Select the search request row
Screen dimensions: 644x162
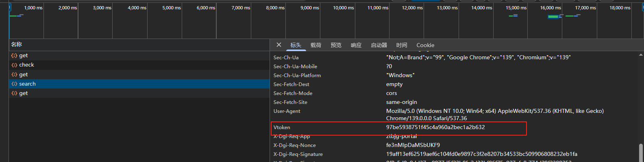(139, 84)
